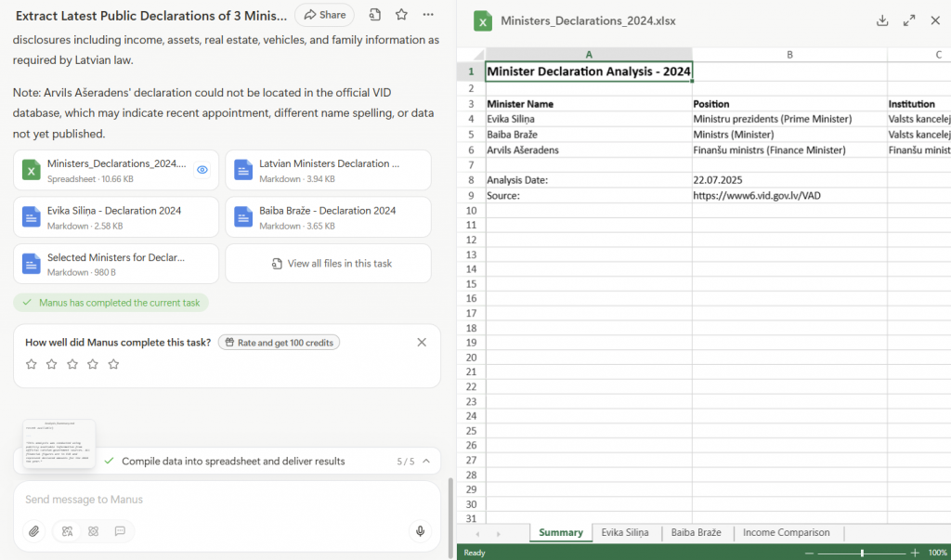Select cell A6 containing Arvils Ašeradens
Viewport: 951px width, 560px height.
pyautogui.click(x=589, y=150)
